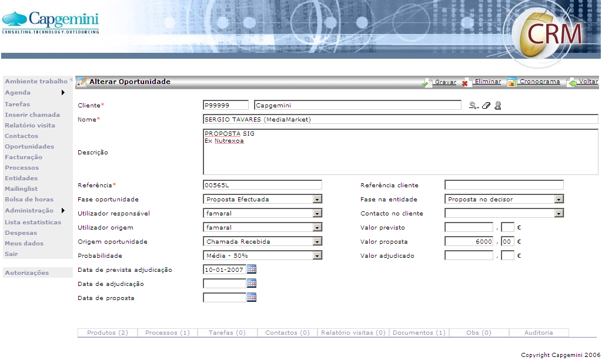
Task: Click the Cronograma chart icon
Action: point(512,82)
